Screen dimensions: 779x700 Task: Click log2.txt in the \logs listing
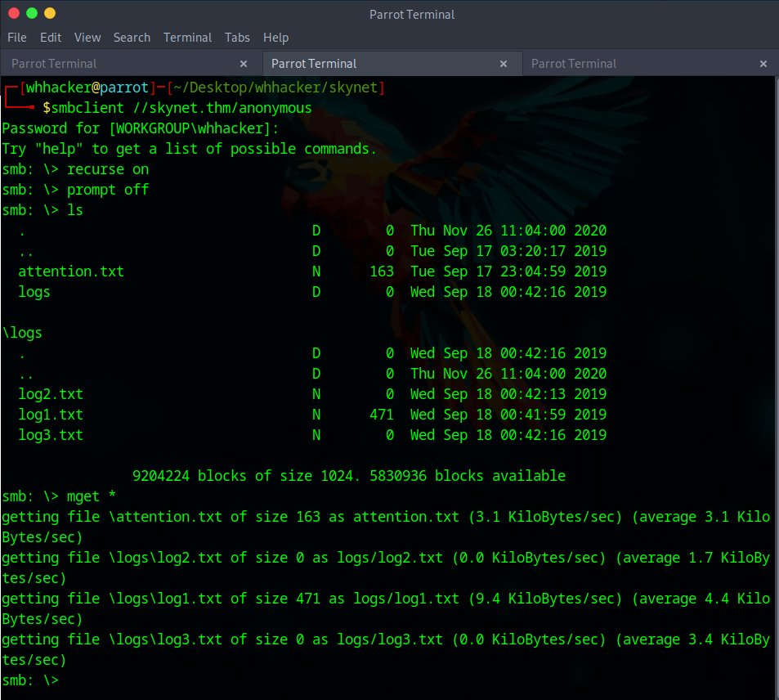coord(51,394)
